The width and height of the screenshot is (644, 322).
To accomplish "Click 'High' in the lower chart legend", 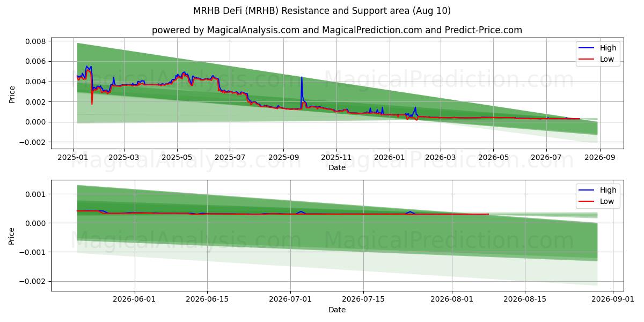I will coord(608,190).
